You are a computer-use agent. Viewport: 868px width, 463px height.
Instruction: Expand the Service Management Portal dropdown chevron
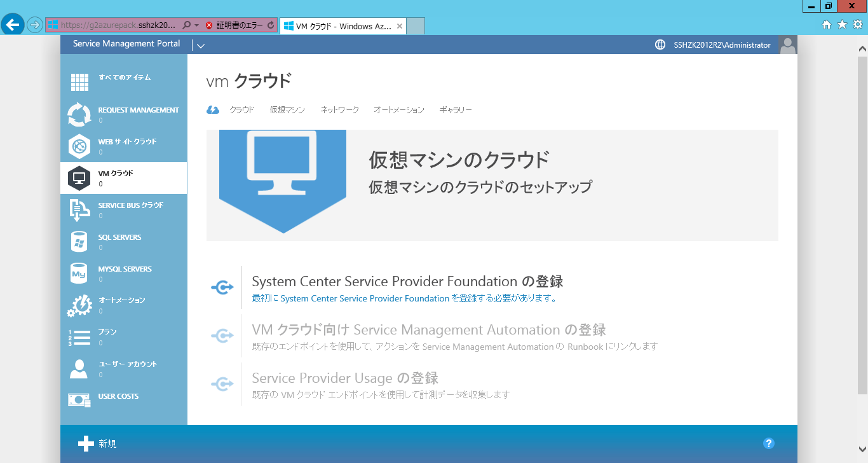pyautogui.click(x=201, y=45)
